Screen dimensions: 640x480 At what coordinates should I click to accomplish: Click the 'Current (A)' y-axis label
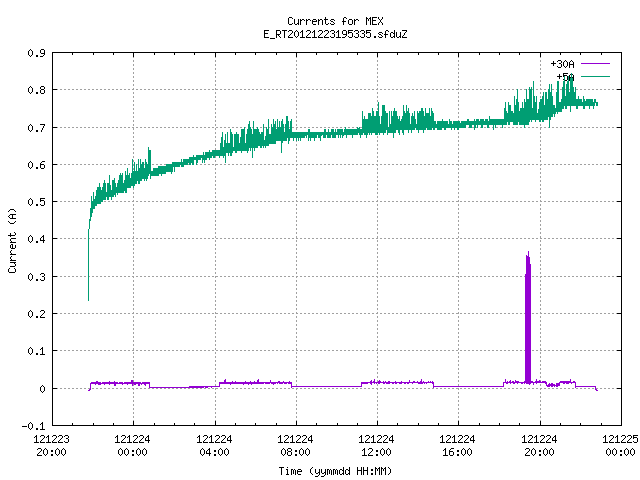(x=12, y=240)
